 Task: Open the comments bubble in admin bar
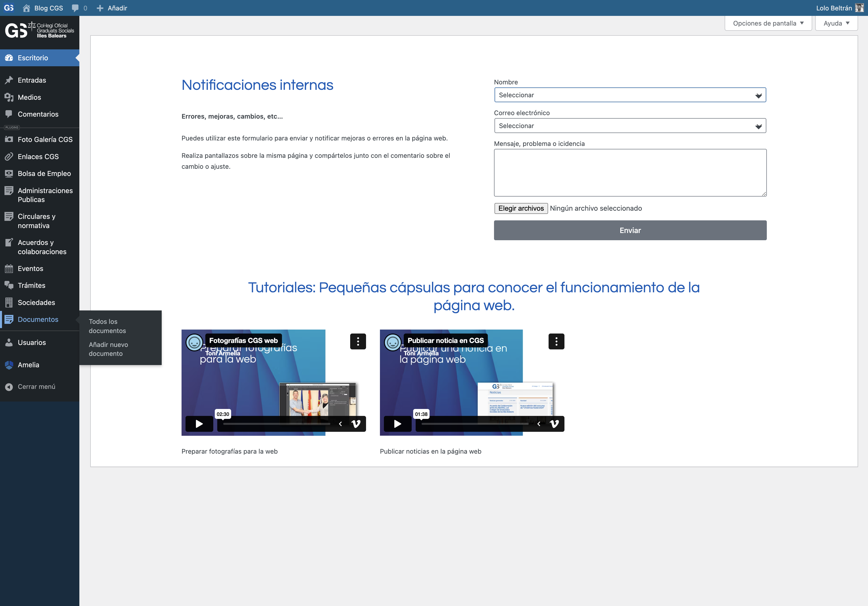(x=75, y=8)
